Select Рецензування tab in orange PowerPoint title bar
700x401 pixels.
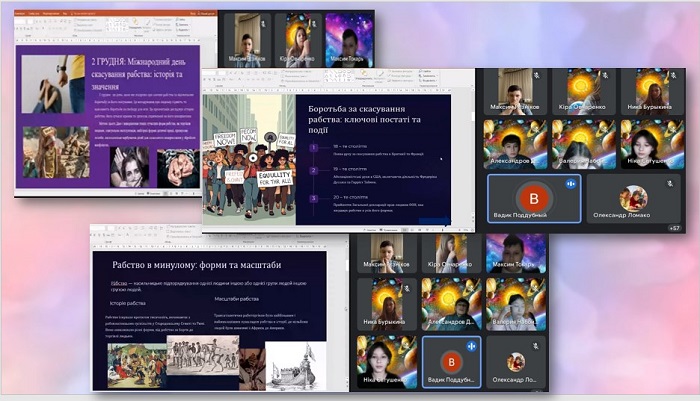(51, 13)
